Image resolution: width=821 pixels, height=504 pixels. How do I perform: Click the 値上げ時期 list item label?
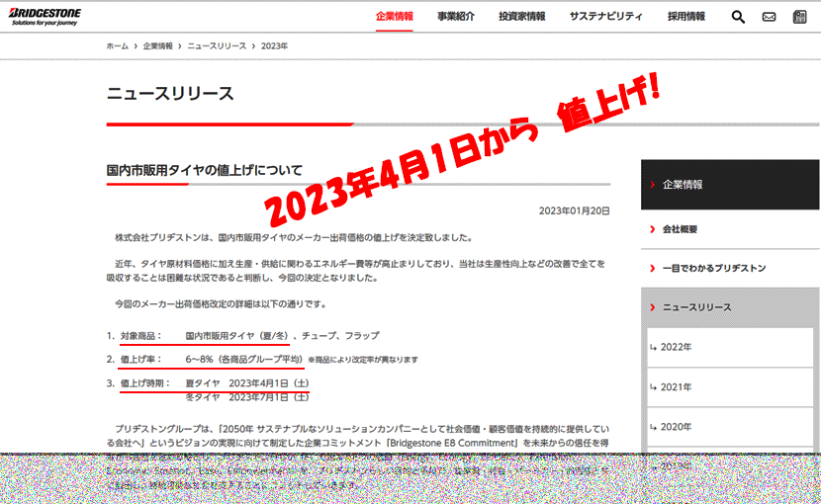(145, 383)
